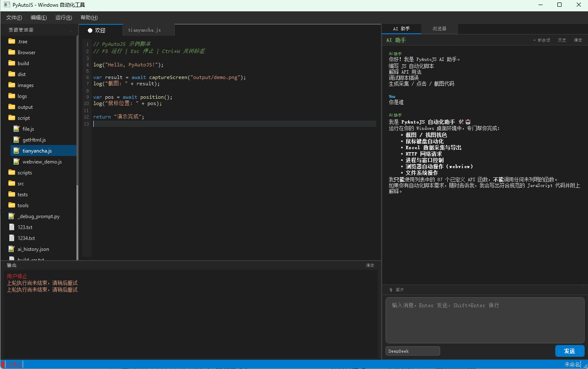588x369 pixels.
Task: Open the DeepSeek model dropdown
Action: click(x=413, y=351)
